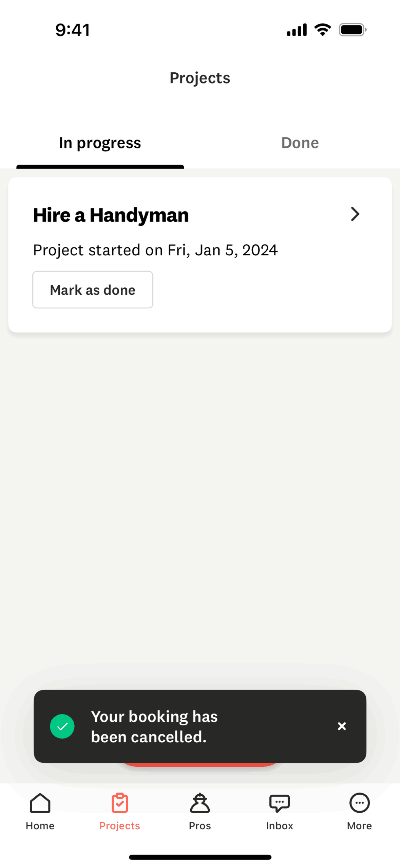Click the home indicator bar at the bottom
The image size is (400, 868).
coord(200,857)
